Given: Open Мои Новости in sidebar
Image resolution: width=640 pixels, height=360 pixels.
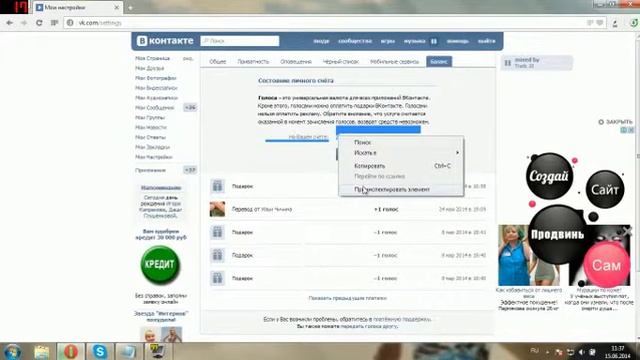Looking at the screenshot, I should point(151,127).
